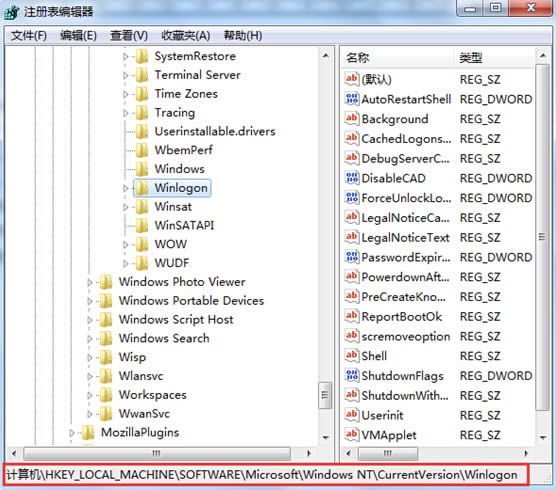Click the LegalNoticeText string icon
Viewport: 556px width, 490px height.
coord(352,237)
